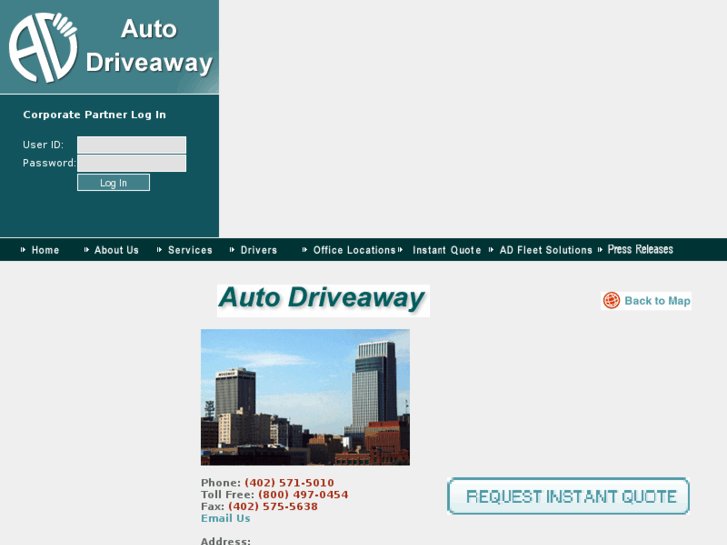Click the city skyline photo

point(305,397)
